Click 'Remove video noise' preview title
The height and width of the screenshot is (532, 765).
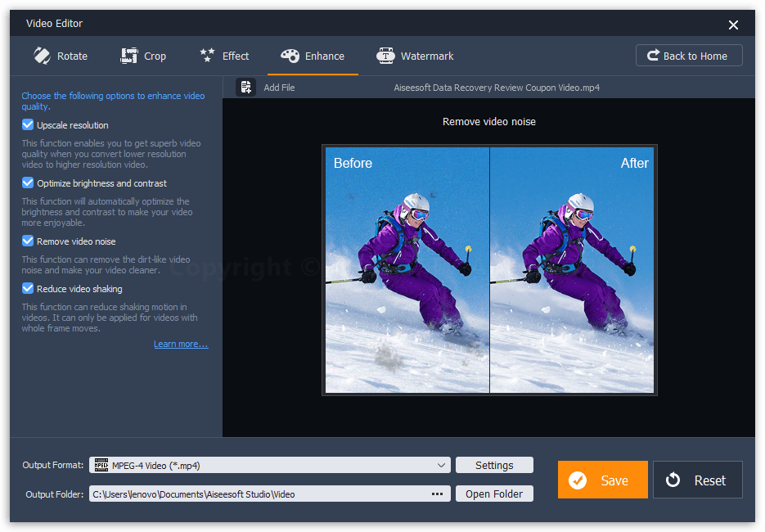488,121
